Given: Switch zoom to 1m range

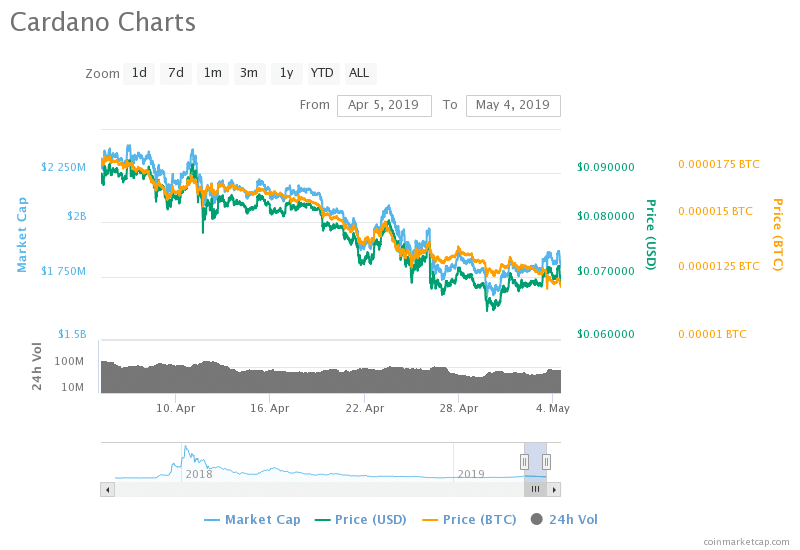Looking at the screenshot, I should tap(212, 73).
